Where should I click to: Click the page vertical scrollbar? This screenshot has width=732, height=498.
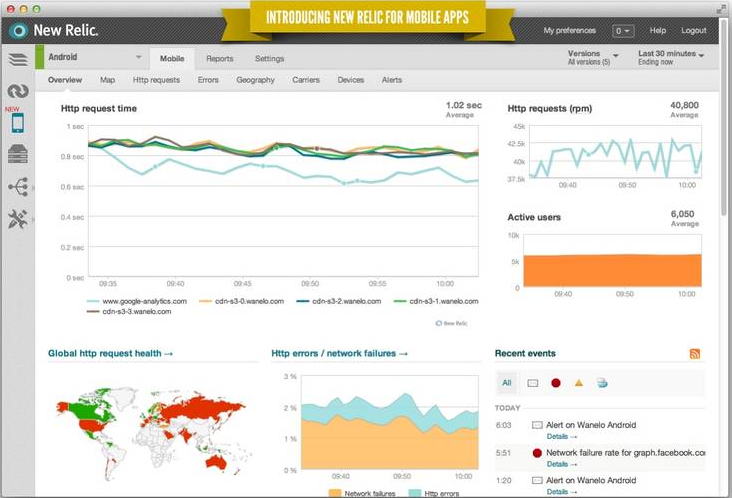[724, 117]
